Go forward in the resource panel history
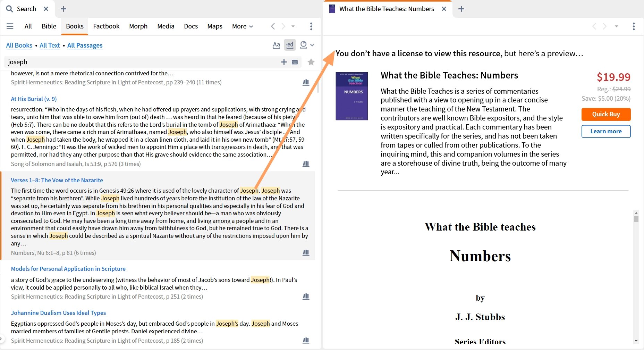644x350 pixels. [604, 26]
